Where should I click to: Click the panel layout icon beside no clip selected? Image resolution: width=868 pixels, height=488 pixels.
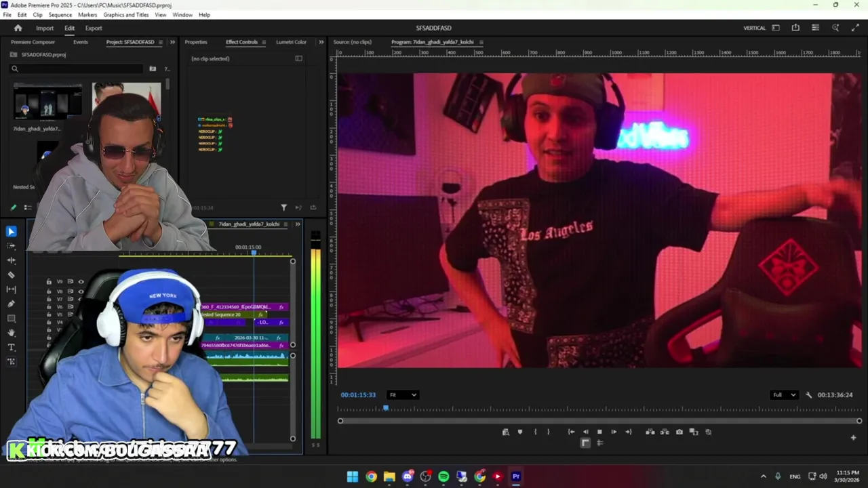point(298,58)
